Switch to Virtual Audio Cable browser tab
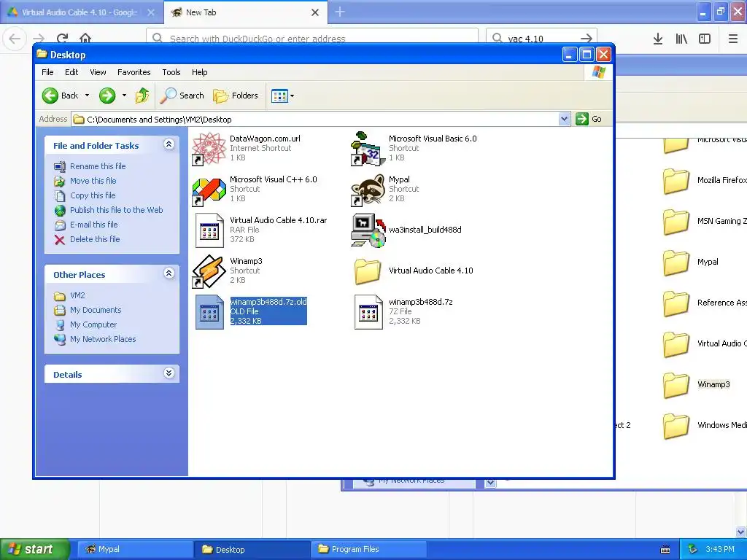This screenshot has width=747, height=560. tap(81, 12)
